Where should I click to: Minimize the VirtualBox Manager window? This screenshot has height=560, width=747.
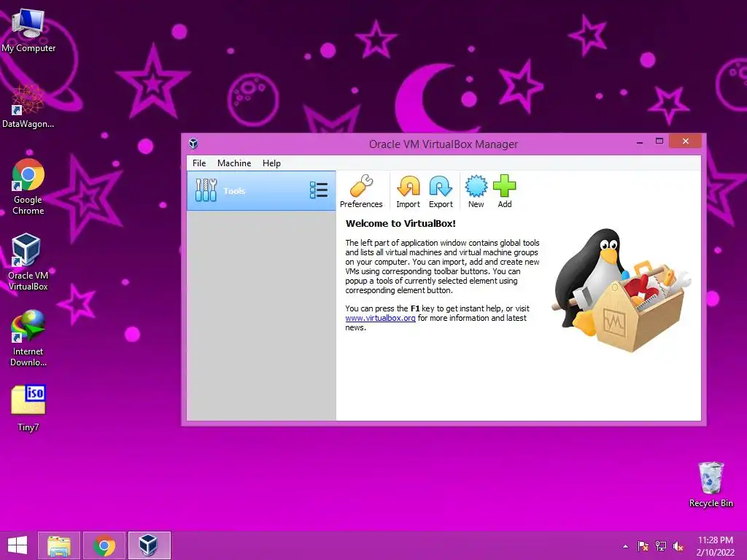[x=640, y=141]
